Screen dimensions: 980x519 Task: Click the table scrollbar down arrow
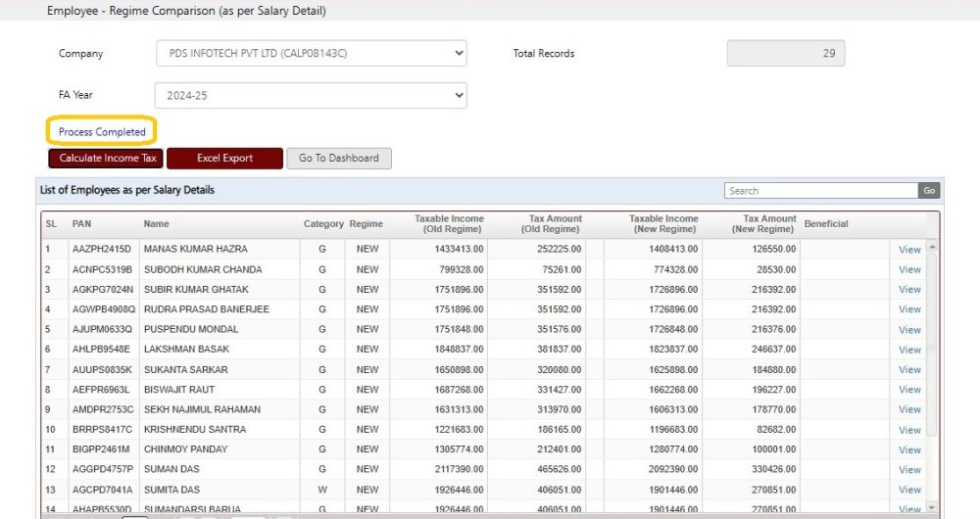[x=932, y=508]
